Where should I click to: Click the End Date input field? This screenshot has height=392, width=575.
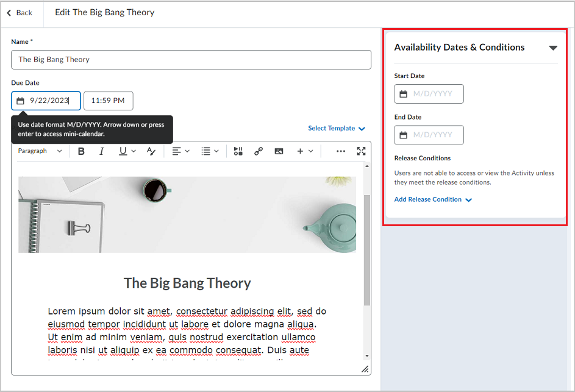pyautogui.click(x=429, y=135)
